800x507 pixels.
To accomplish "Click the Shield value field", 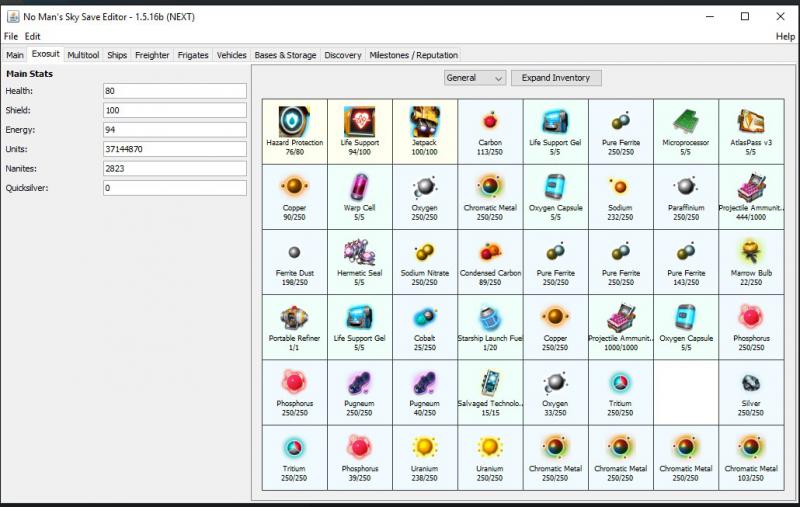I will (x=174, y=110).
